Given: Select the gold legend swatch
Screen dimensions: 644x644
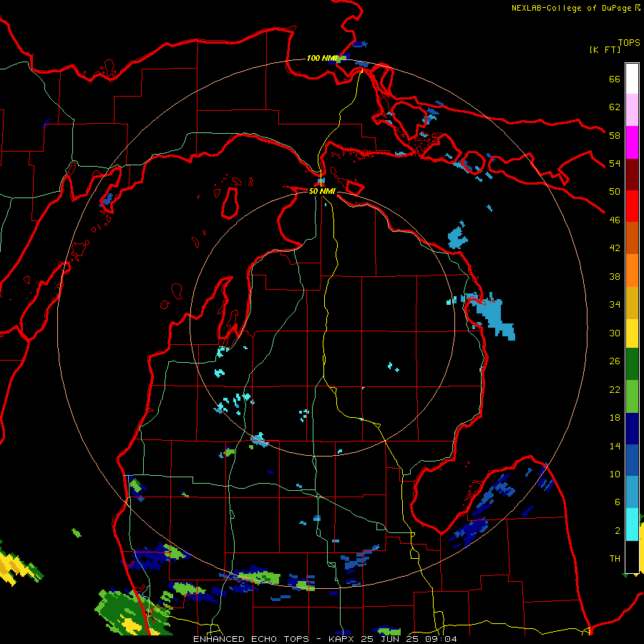Looking at the screenshot, I should pos(632,303).
